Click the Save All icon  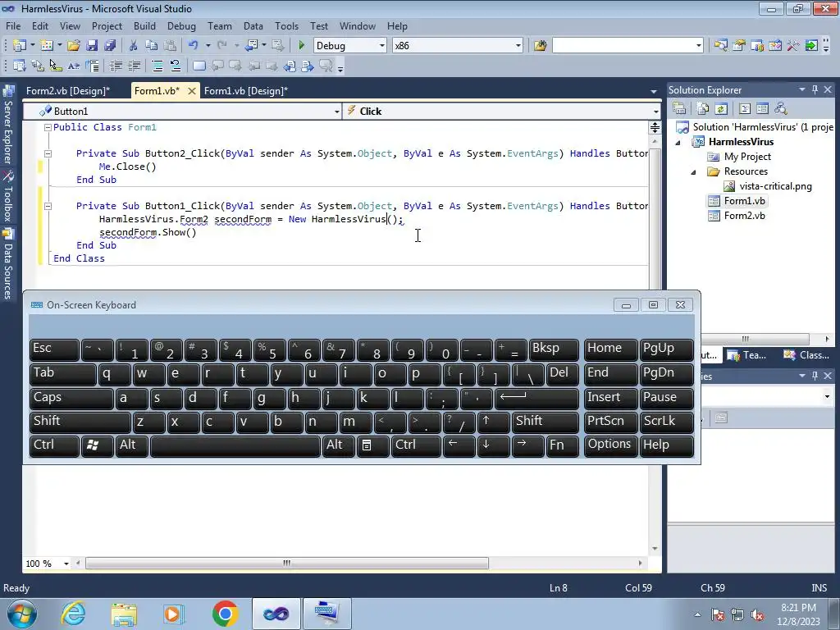tap(110, 46)
